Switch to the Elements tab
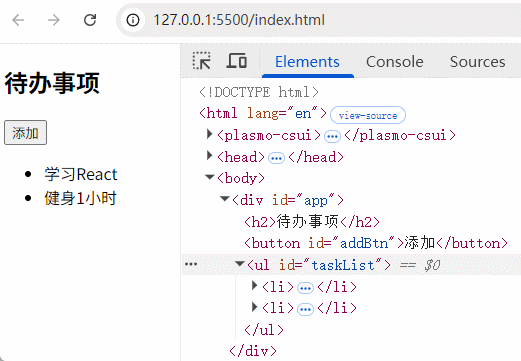 pyautogui.click(x=307, y=62)
